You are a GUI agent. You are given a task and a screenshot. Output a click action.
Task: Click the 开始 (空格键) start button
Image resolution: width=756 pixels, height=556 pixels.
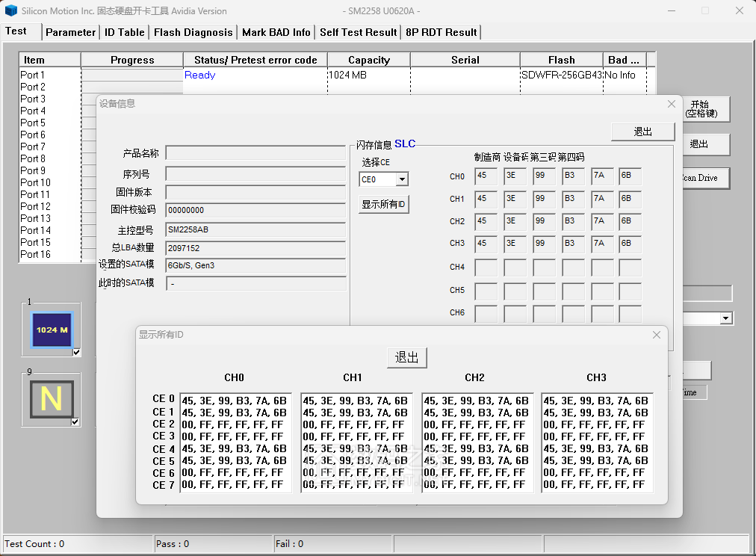(x=705, y=109)
